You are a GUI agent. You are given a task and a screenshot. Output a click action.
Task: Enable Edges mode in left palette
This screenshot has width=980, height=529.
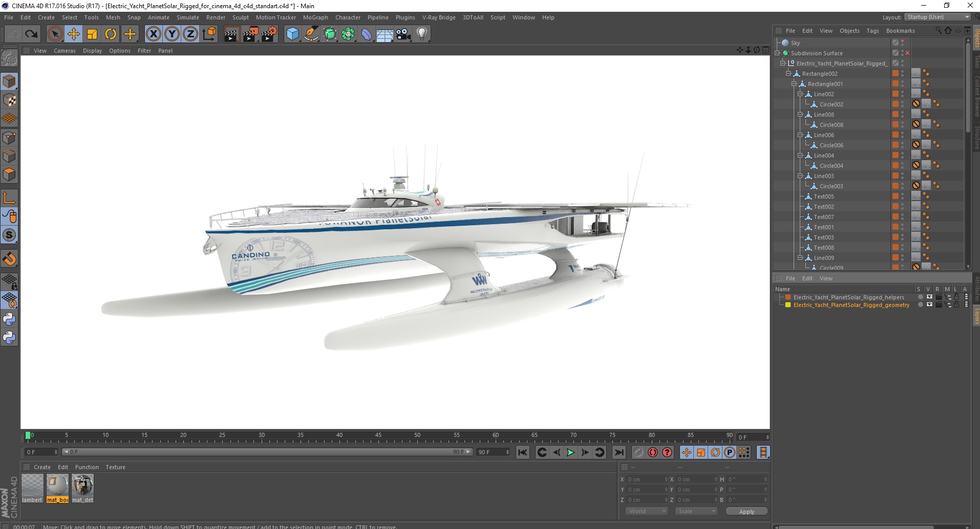pos(9,156)
